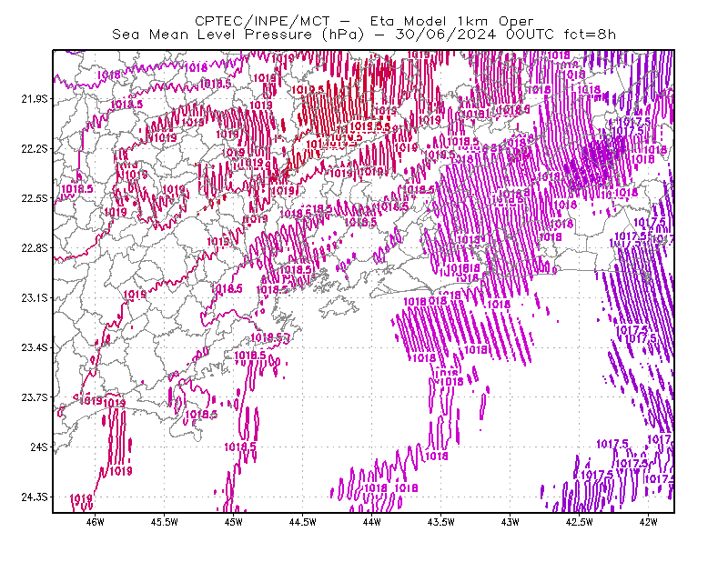Click the Sea Mean Level Pressure subtitle

(364, 35)
